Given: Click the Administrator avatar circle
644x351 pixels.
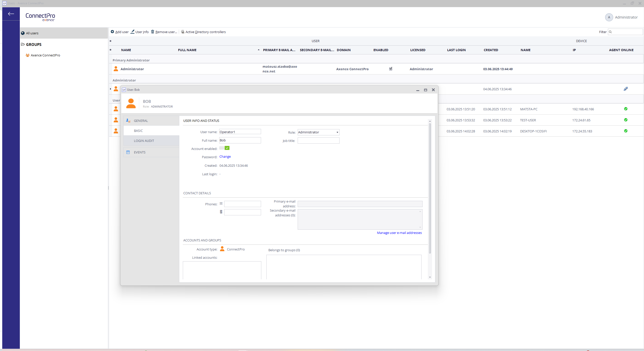Looking at the screenshot, I should pos(609,17).
